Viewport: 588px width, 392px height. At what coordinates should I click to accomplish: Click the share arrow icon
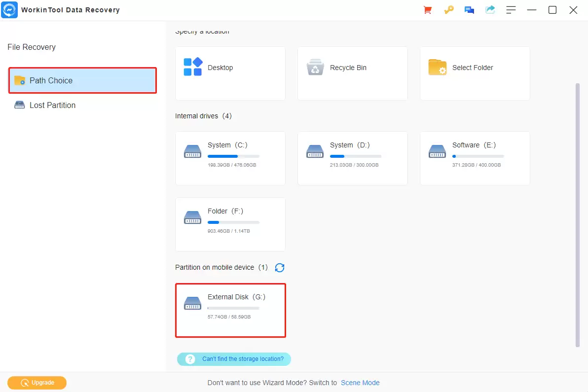click(490, 10)
